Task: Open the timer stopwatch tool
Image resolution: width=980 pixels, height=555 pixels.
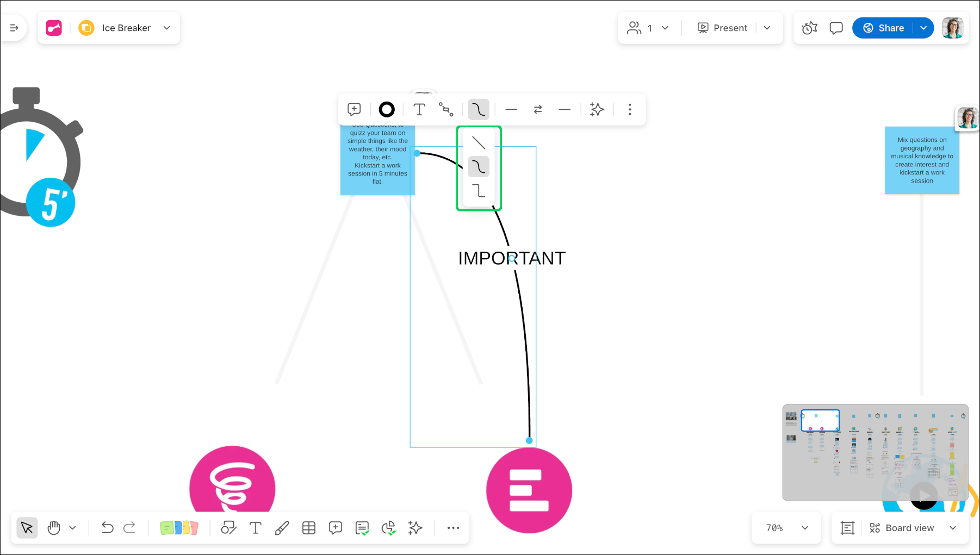Action: 809,28
